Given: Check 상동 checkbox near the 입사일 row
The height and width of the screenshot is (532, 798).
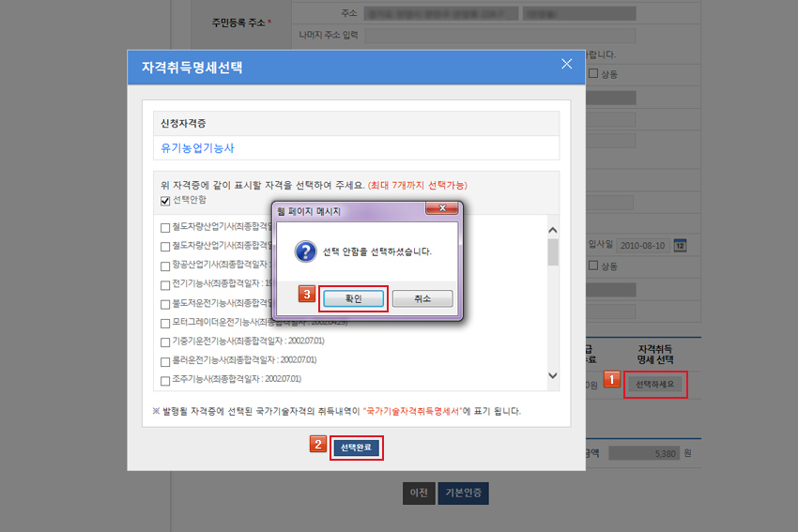Looking at the screenshot, I should 593,266.
